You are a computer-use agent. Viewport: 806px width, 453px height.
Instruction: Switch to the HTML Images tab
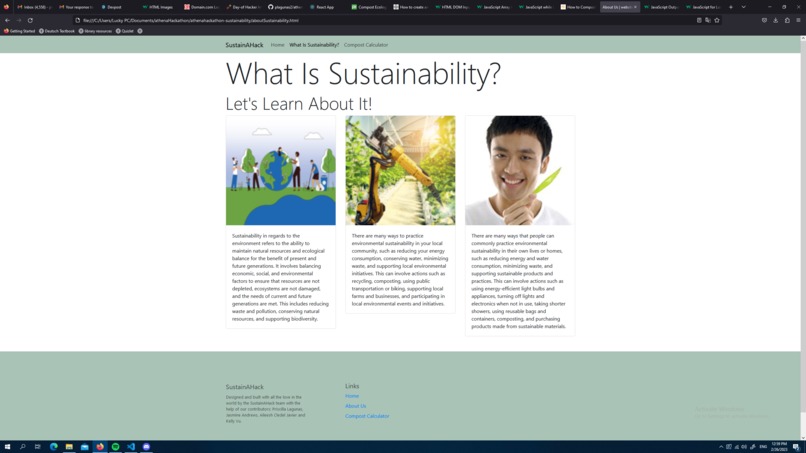pos(158,7)
